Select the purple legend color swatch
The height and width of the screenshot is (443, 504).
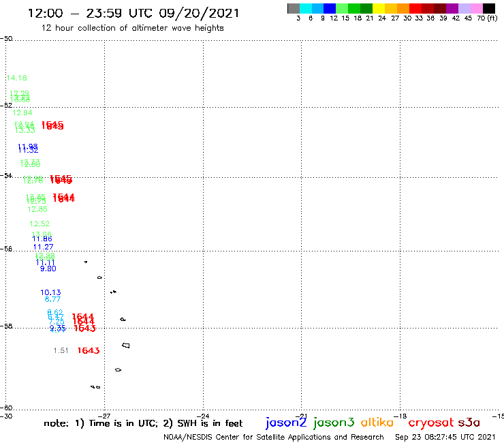[452, 8]
